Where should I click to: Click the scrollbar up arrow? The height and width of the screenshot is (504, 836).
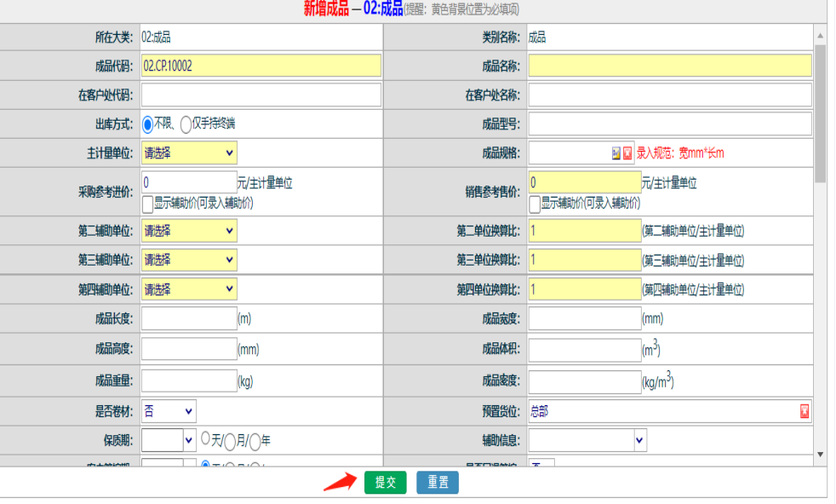pyautogui.click(x=821, y=36)
